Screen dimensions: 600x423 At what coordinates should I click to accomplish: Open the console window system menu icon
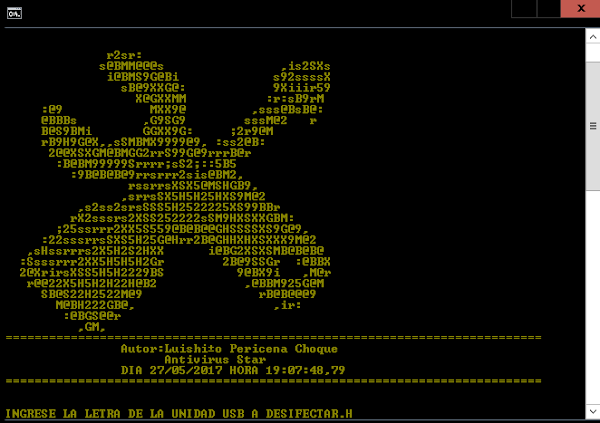14,13
